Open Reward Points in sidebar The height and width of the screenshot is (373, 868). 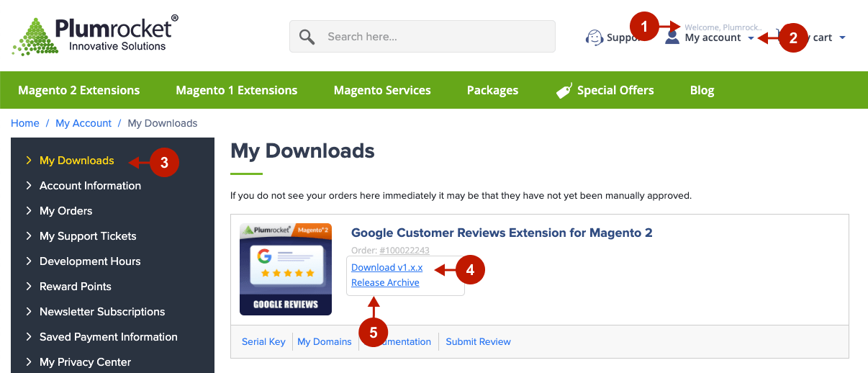coord(76,287)
